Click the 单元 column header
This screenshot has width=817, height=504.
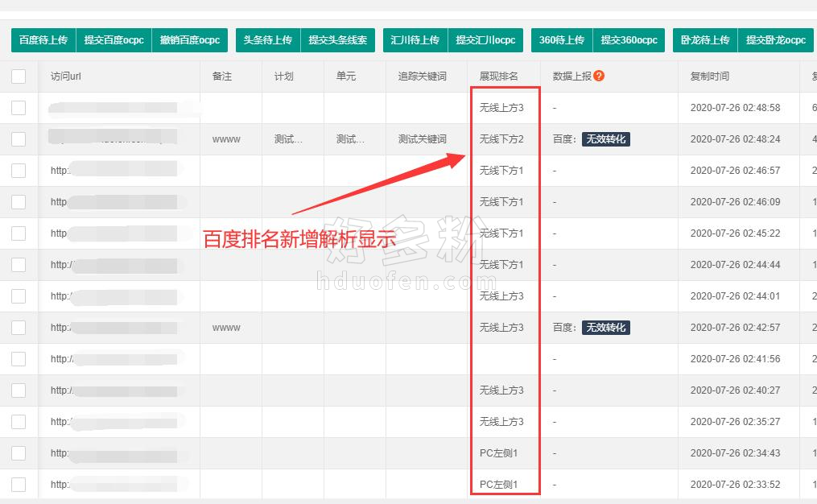tap(346, 76)
